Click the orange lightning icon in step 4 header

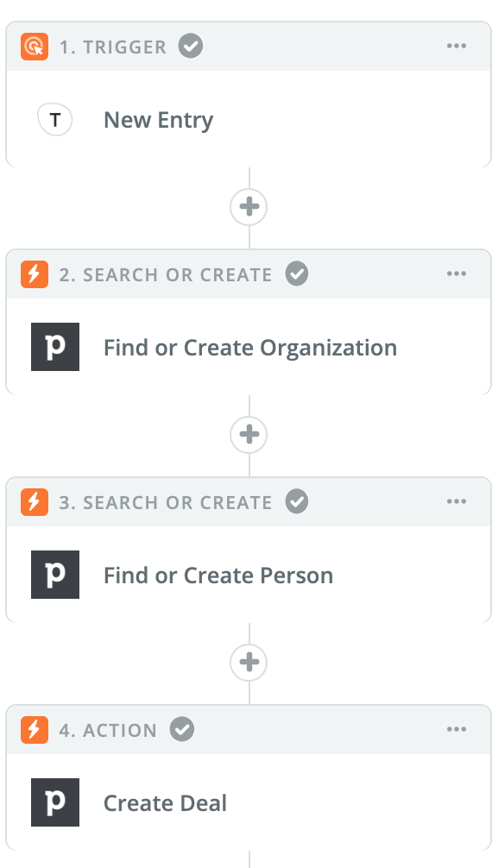[x=35, y=730]
